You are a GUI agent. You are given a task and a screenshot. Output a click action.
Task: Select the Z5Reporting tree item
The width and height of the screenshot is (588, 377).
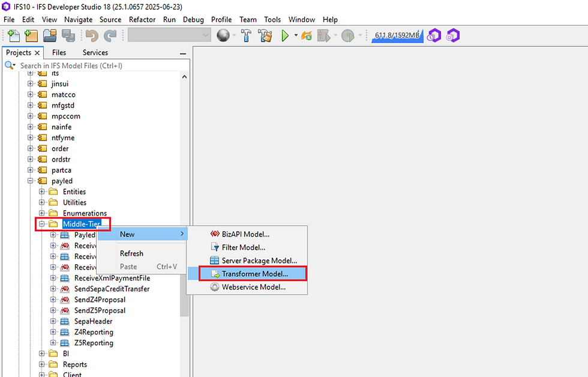click(94, 343)
